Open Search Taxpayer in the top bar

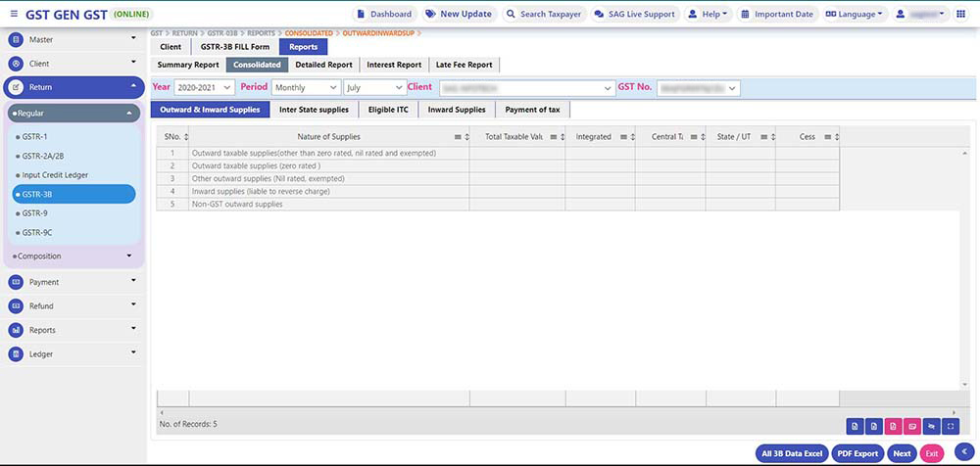[x=543, y=15]
